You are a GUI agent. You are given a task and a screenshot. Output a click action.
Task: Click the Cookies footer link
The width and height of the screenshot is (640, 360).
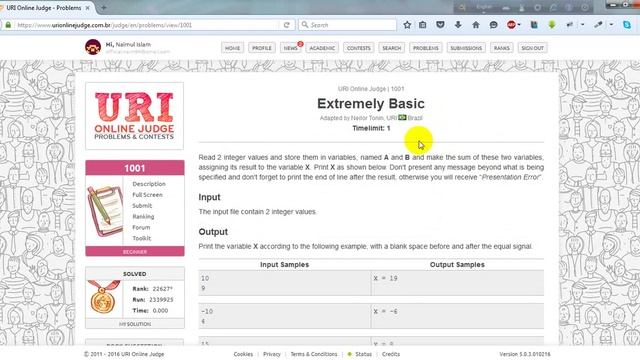coord(243,354)
